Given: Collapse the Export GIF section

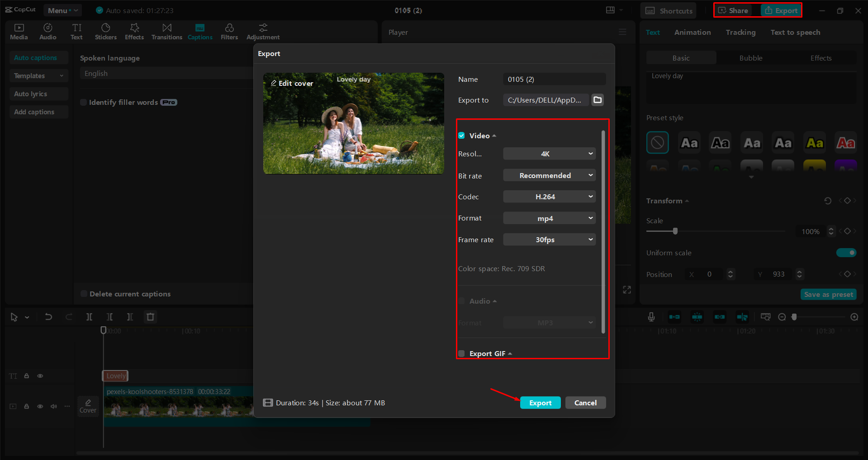Looking at the screenshot, I should [x=510, y=353].
